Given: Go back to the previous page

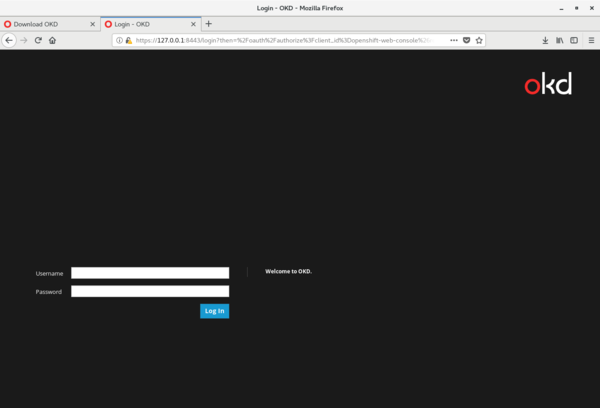Looking at the screenshot, I should [9, 40].
